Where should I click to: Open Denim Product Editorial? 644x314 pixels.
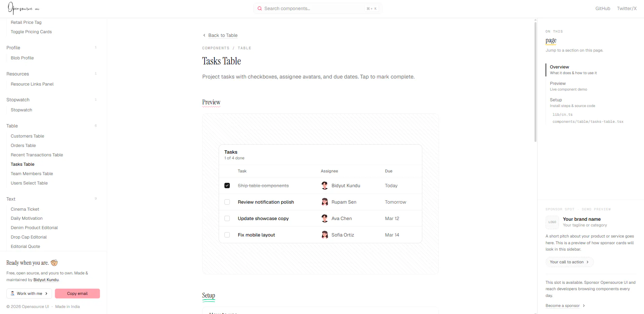click(x=34, y=227)
